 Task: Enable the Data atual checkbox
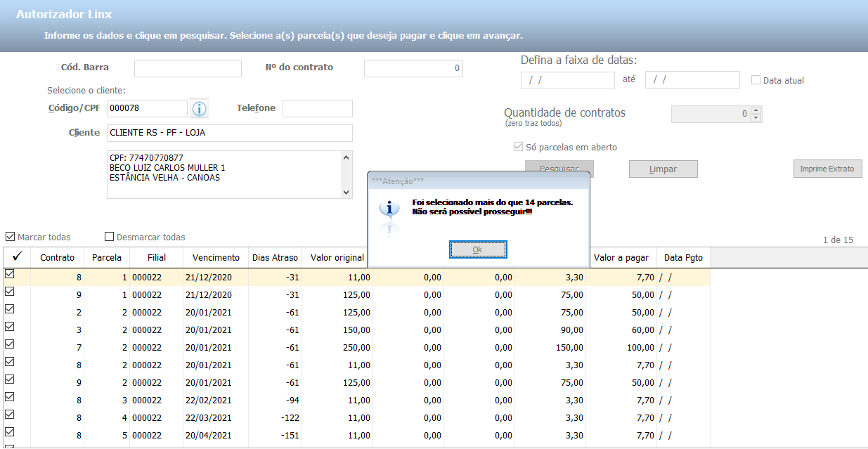coord(756,80)
